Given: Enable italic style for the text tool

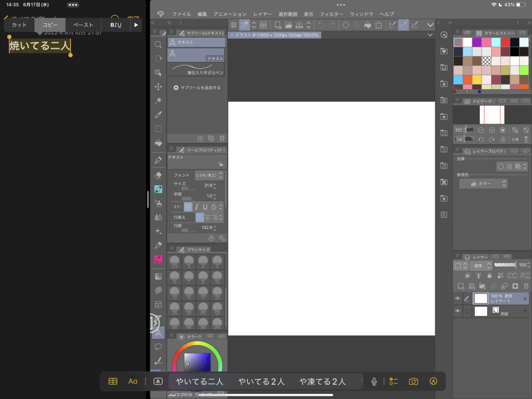Looking at the screenshot, I should click(x=197, y=207).
